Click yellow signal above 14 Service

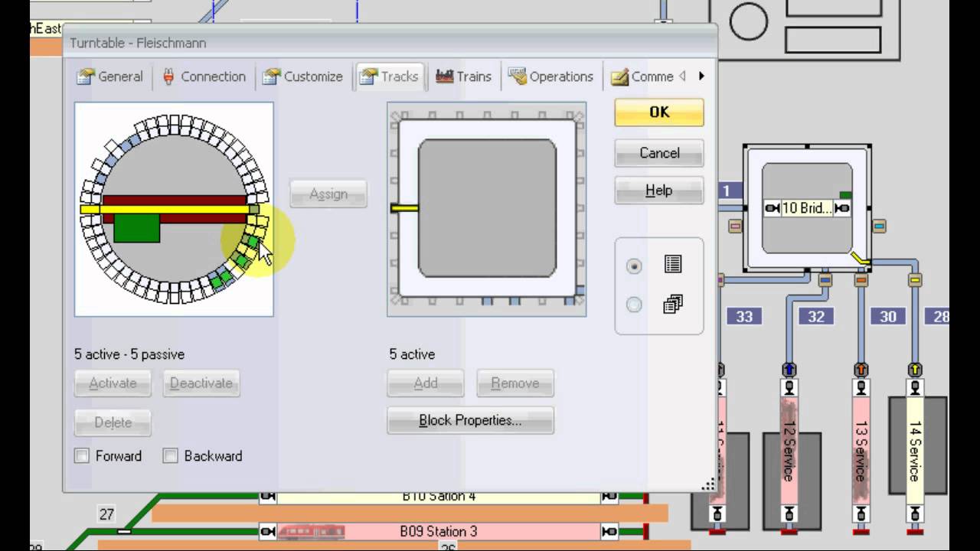coord(914,370)
